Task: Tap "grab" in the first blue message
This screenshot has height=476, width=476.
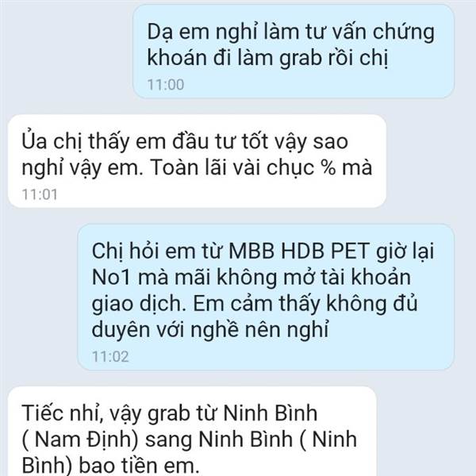Action: (300, 58)
